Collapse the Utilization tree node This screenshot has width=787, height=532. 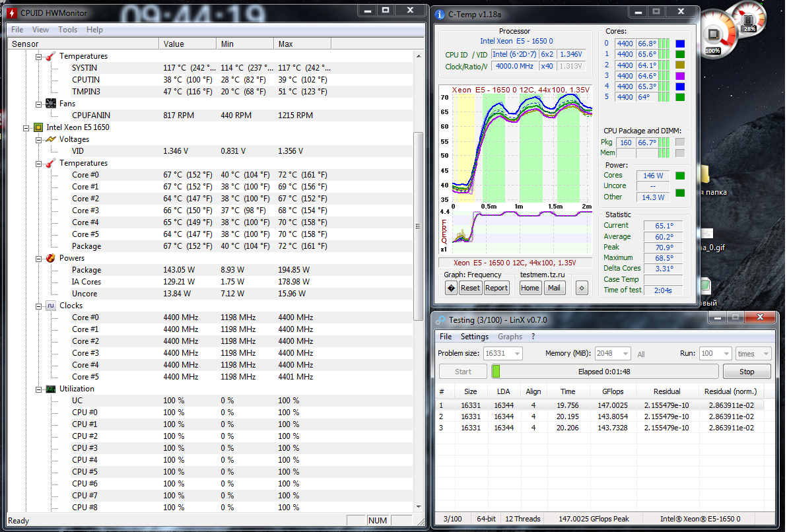tap(39, 389)
